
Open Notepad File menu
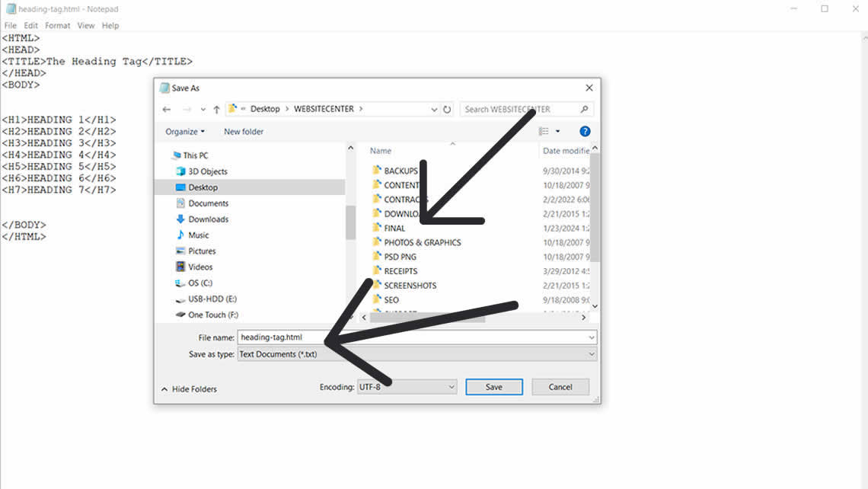tap(11, 25)
